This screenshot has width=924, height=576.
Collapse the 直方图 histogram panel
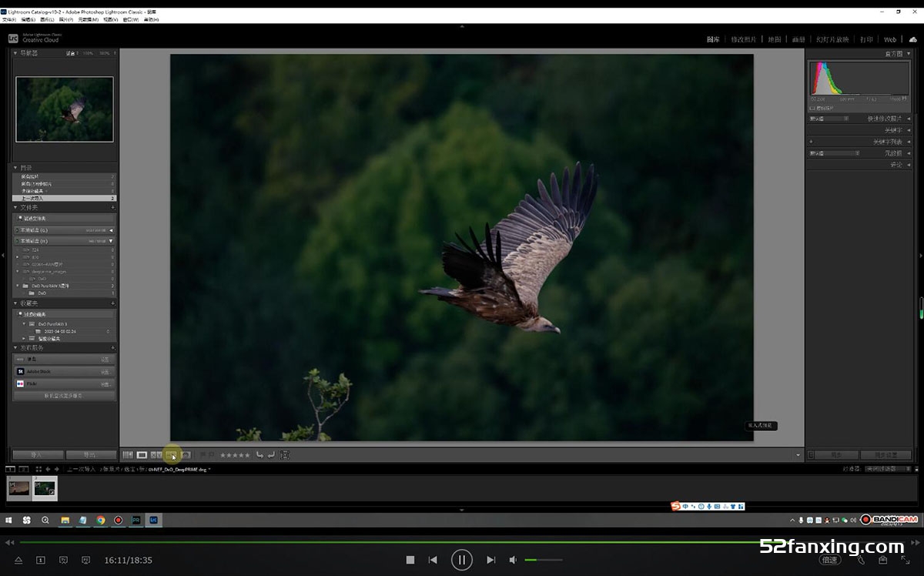tap(909, 54)
